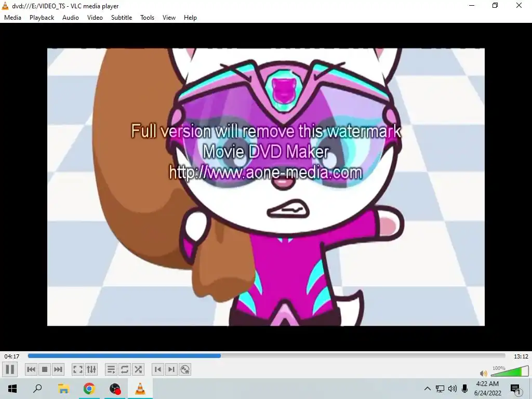This screenshot has width=532, height=399.
Task: Go to next DVD chapter
Action: [171, 369]
